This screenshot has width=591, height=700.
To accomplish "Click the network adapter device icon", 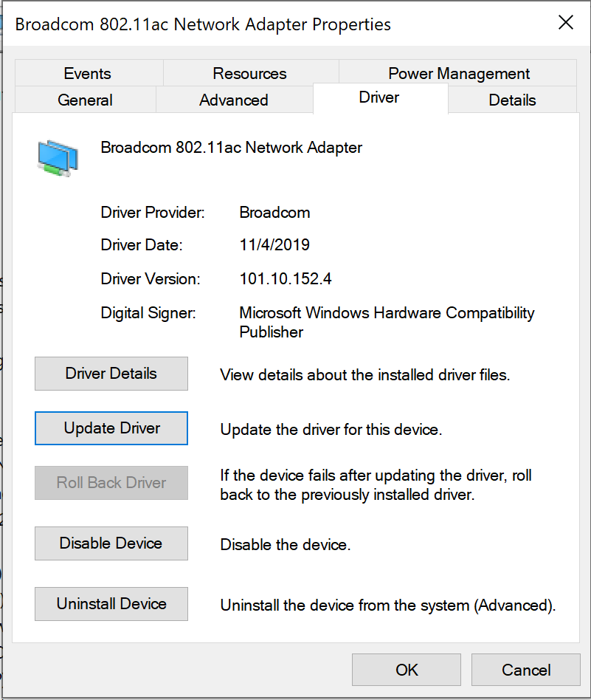I will click(x=58, y=158).
